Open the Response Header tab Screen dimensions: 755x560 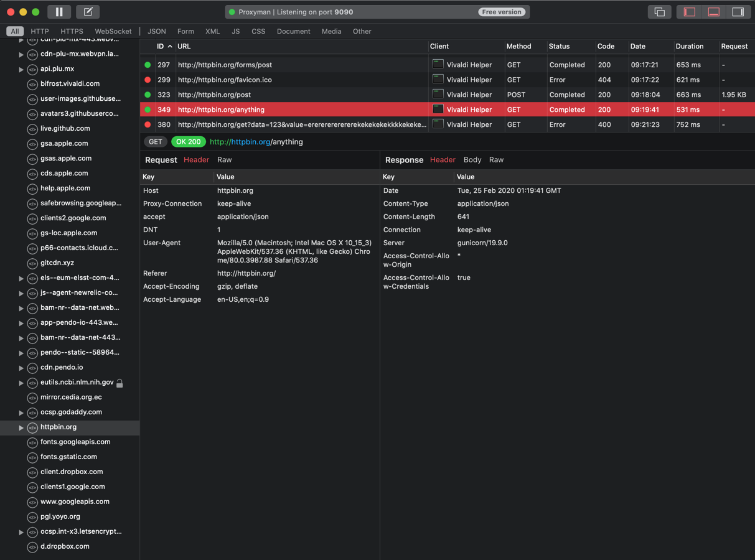pyautogui.click(x=443, y=160)
